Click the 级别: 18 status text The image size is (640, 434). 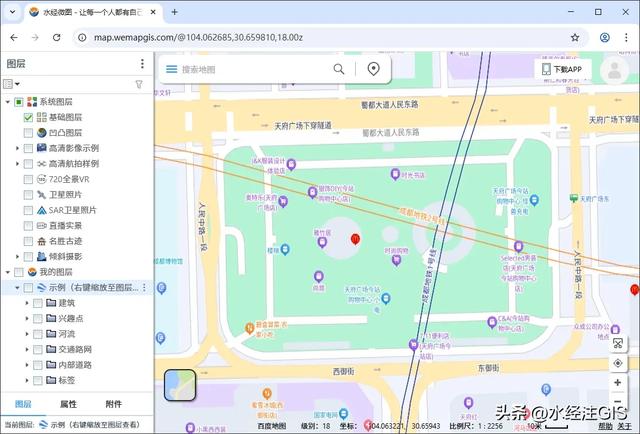316,426
